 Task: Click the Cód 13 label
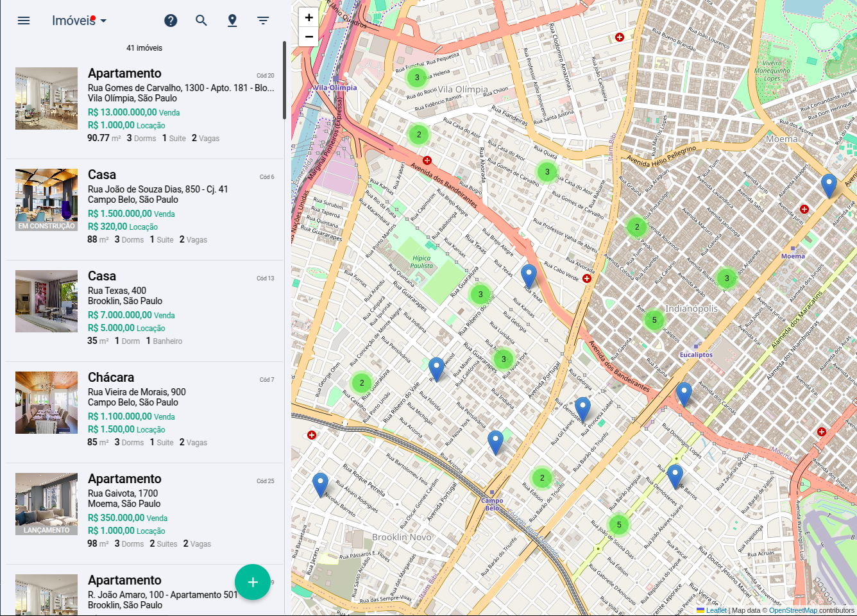point(266,278)
